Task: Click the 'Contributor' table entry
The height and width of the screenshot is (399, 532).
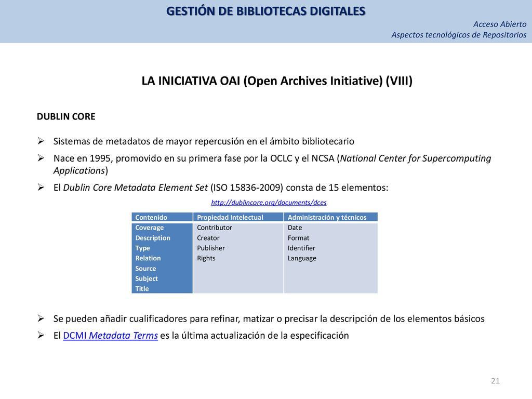Action: 215,228
